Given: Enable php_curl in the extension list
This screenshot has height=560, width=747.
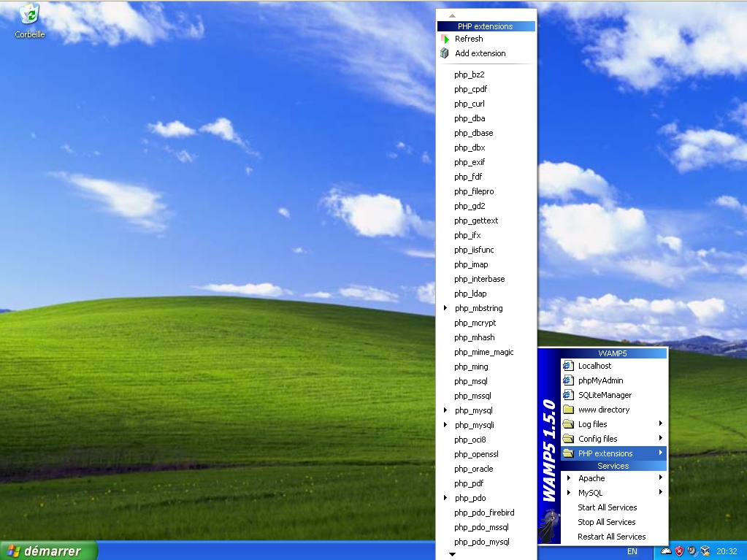Looking at the screenshot, I should (469, 104).
